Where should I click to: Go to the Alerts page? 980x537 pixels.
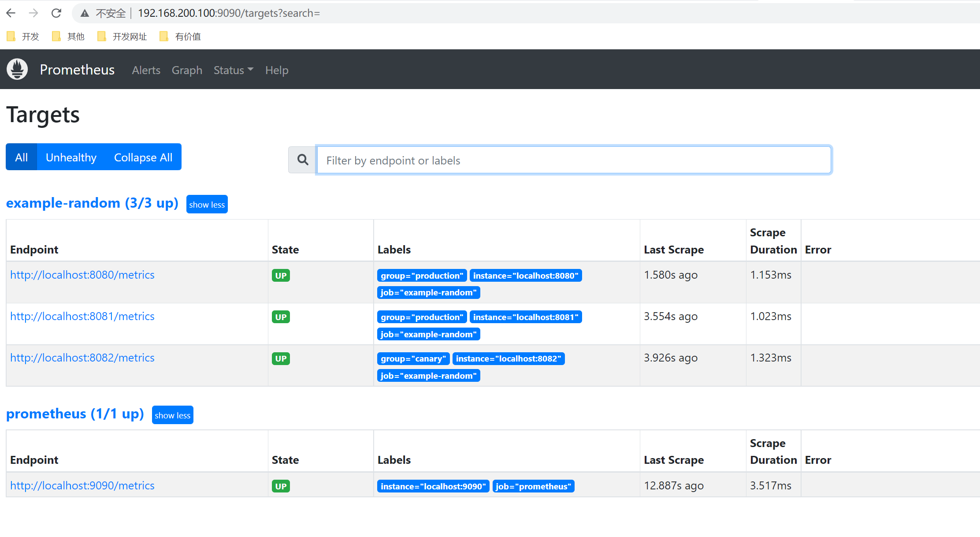click(146, 70)
